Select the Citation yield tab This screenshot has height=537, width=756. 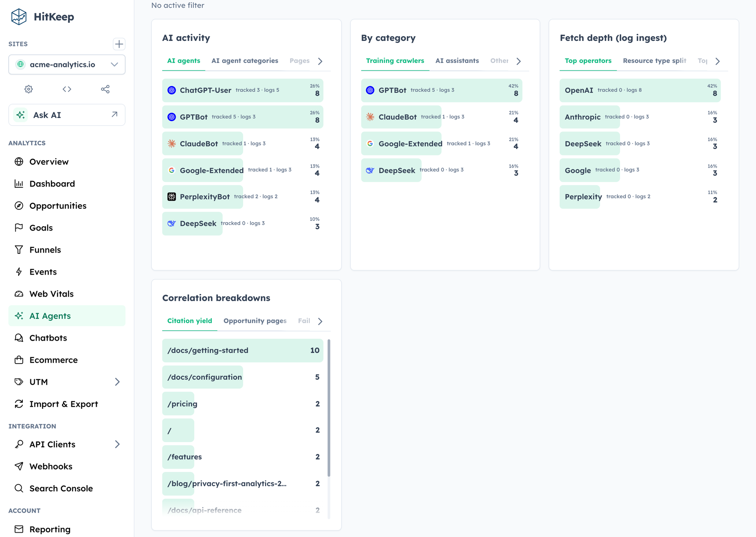pyautogui.click(x=189, y=321)
